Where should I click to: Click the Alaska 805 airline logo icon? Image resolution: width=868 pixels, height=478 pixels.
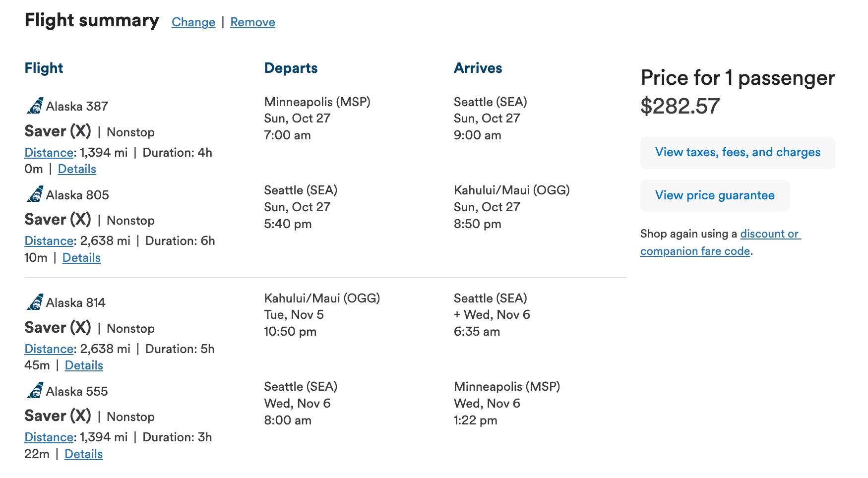point(35,194)
